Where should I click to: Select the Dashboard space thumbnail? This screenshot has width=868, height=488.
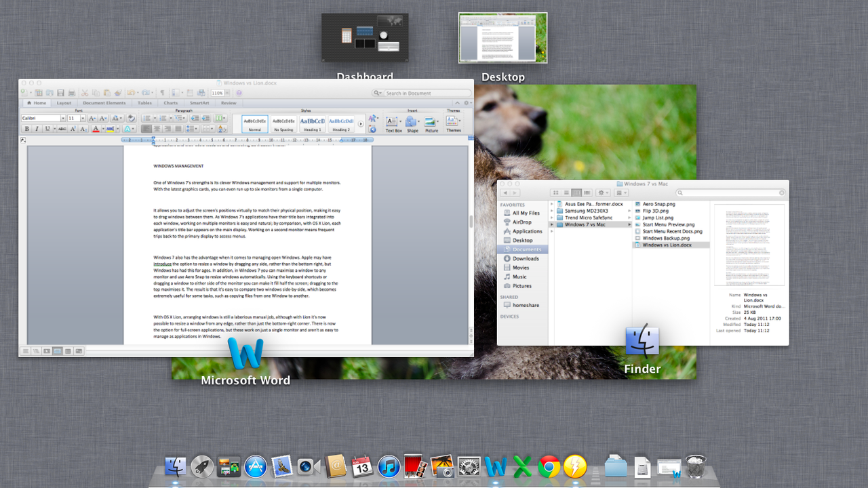(x=365, y=38)
